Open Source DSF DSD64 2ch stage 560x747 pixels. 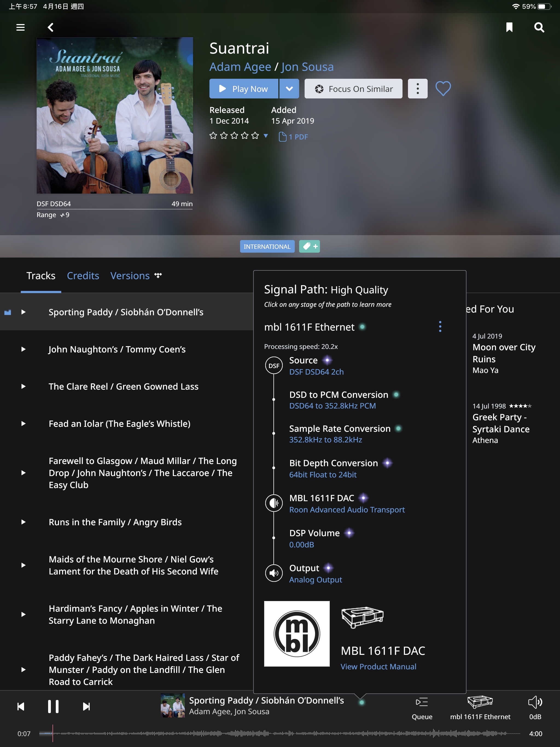tap(316, 366)
